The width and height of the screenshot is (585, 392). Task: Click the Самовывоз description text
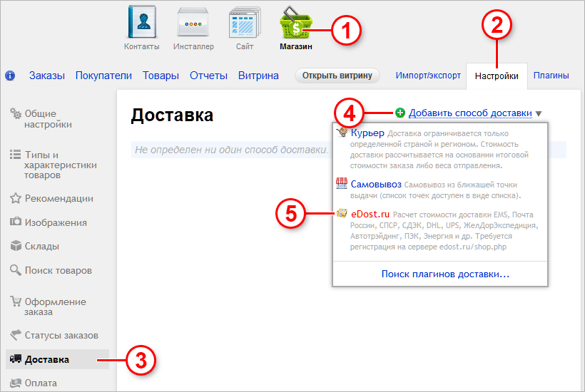pyautogui.click(x=435, y=190)
